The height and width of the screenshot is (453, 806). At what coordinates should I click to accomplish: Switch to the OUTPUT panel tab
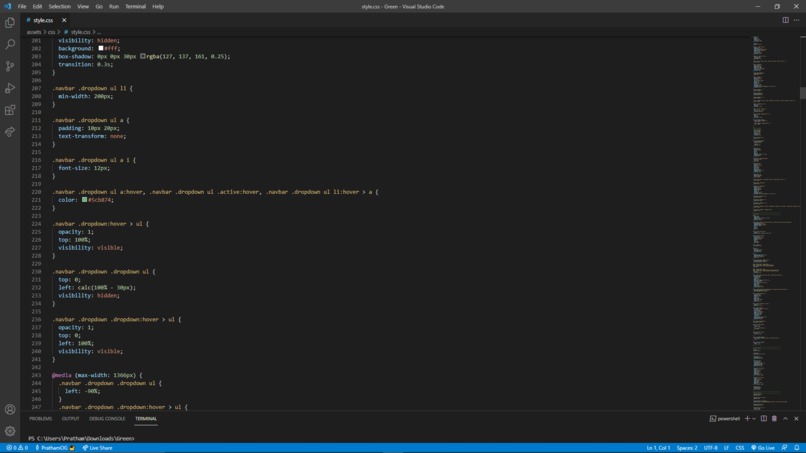tap(70, 419)
